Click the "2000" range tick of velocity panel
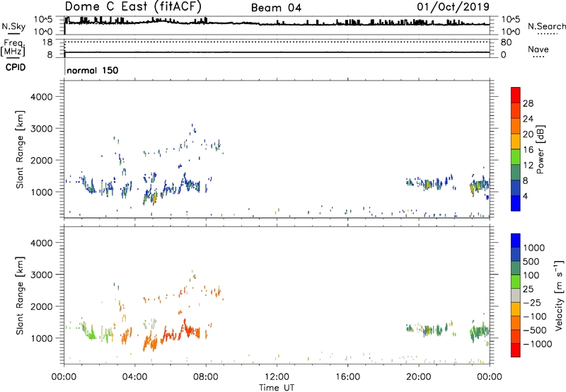 click(x=42, y=306)
